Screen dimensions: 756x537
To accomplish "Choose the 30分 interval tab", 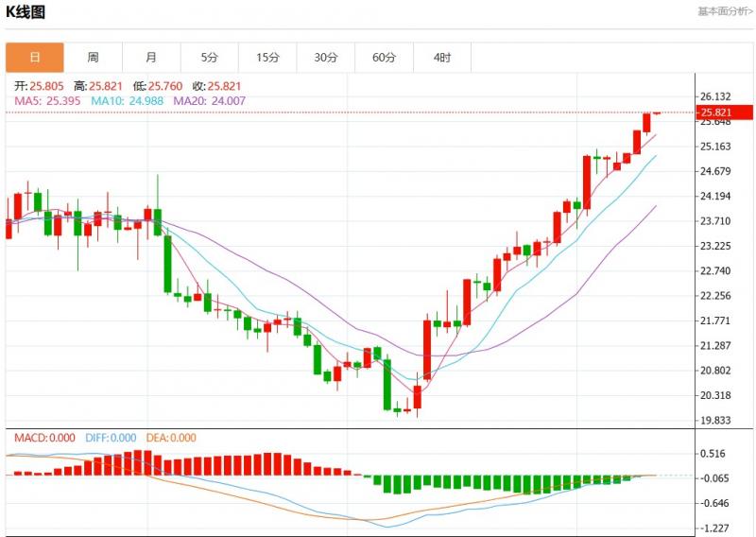I will [326, 58].
